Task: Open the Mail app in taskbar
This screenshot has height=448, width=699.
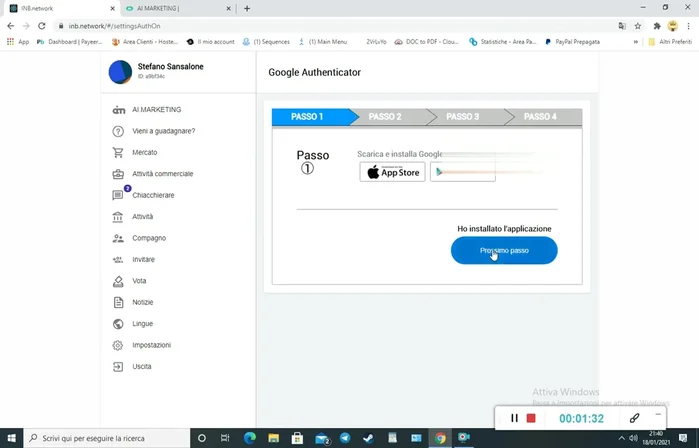Action: [x=322, y=438]
